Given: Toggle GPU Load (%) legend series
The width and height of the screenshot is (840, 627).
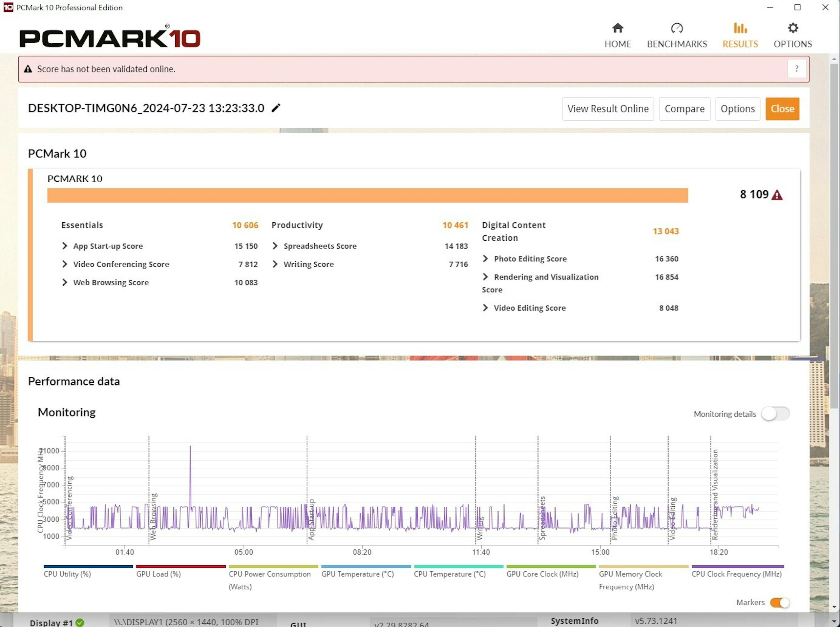Looking at the screenshot, I should click(181, 572).
